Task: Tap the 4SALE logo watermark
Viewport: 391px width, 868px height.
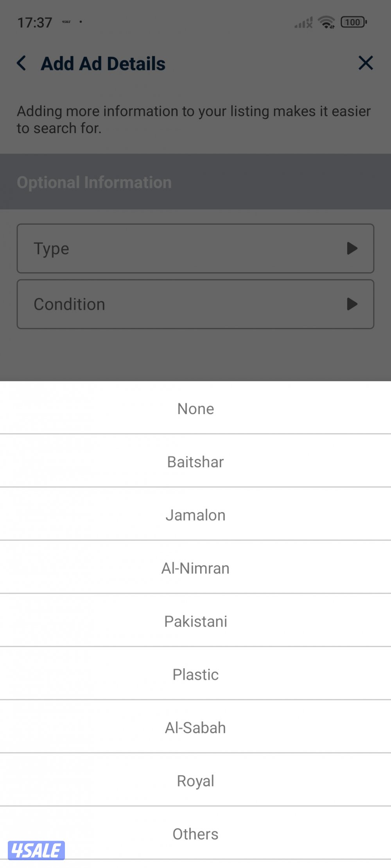Action: pos(36,850)
